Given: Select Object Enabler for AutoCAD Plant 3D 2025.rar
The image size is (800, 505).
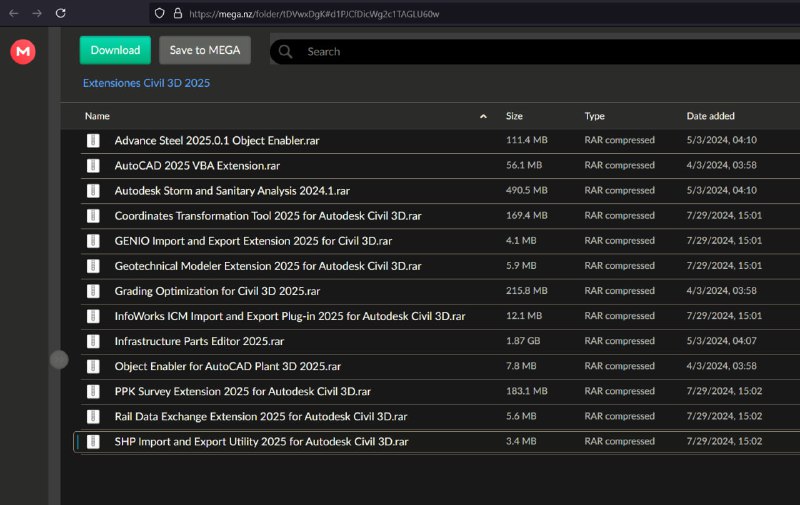Looking at the screenshot, I should click(228, 366).
